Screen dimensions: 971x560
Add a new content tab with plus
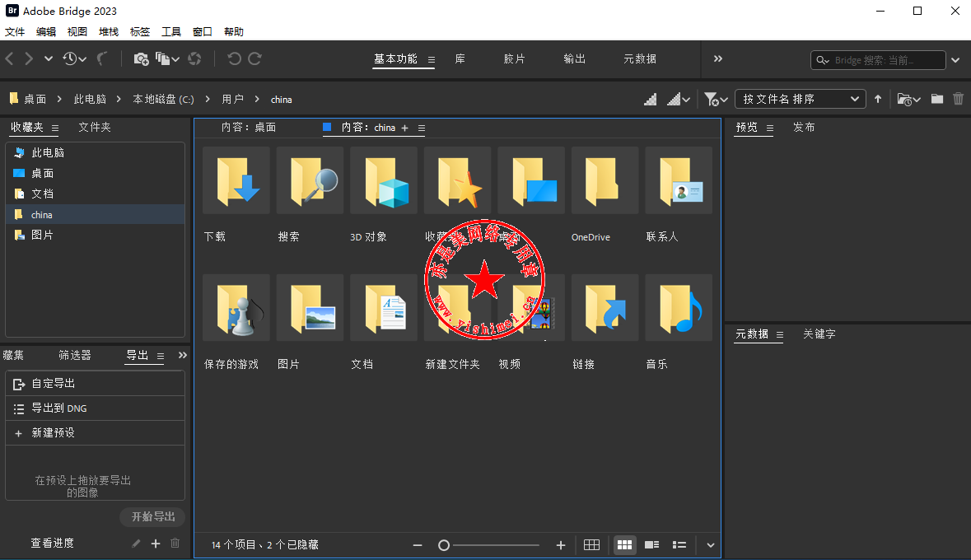[x=404, y=128]
